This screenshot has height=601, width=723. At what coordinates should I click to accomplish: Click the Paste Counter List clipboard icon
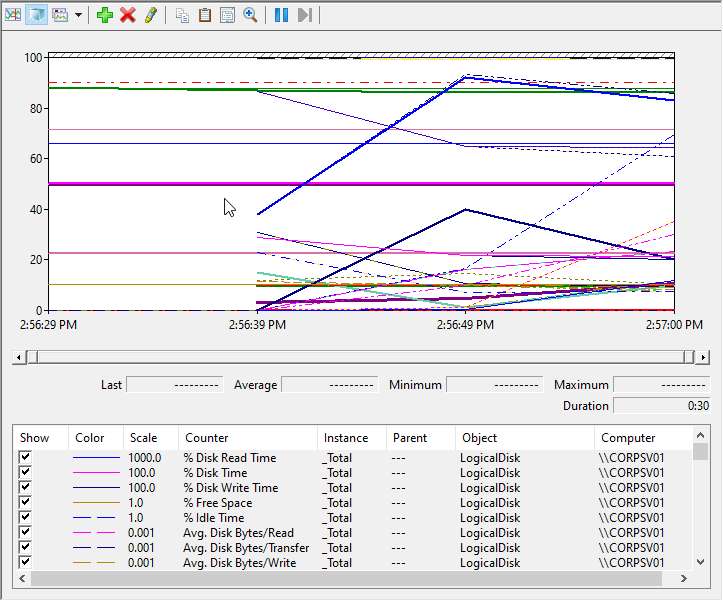205,15
